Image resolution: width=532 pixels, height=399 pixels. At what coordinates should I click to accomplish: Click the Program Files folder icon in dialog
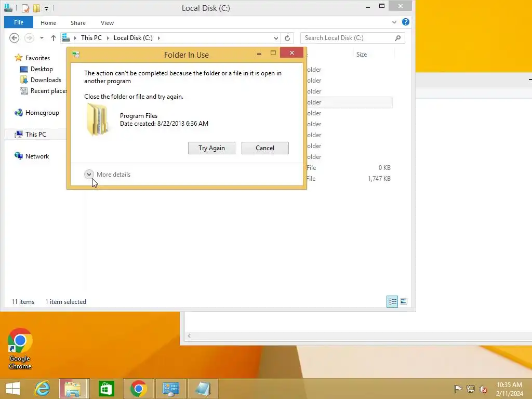[x=97, y=120]
